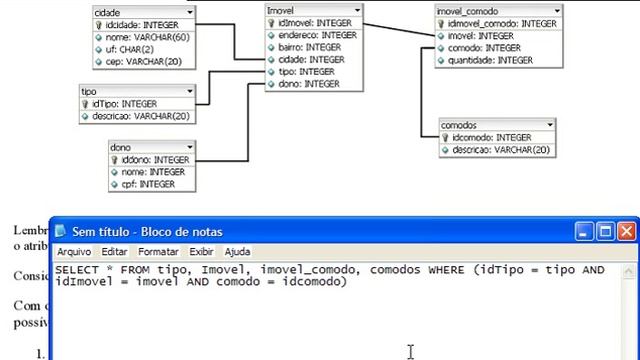Click the diamond icon beside nome: INTEGER
640x360 pixels.
click(x=114, y=172)
